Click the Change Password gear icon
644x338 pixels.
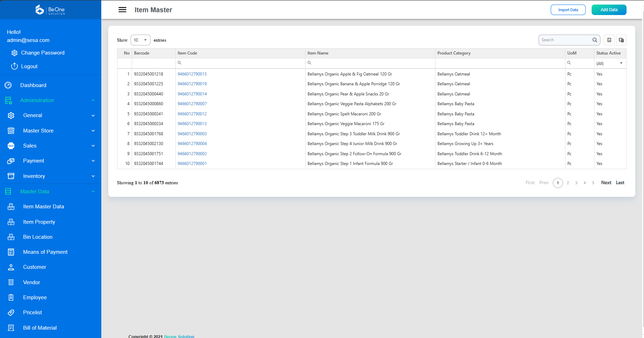[14, 53]
